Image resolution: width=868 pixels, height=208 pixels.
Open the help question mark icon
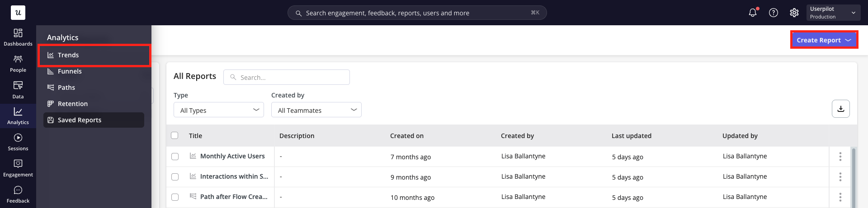coord(773,13)
